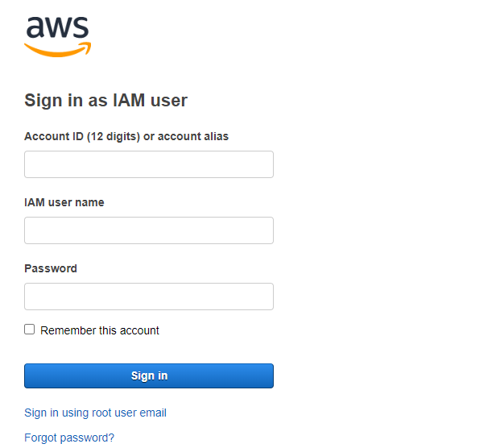Image resolution: width=500 pixels, height=448 pixels.
Task: Open Sign in using root user email
Action: pos(95,413)
